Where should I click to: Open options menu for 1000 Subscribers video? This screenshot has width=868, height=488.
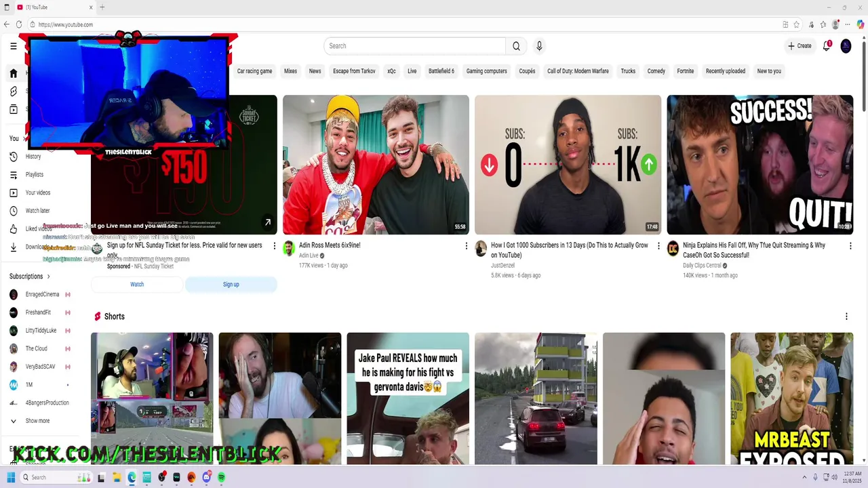pyautogui.click(x=658, y=246)
